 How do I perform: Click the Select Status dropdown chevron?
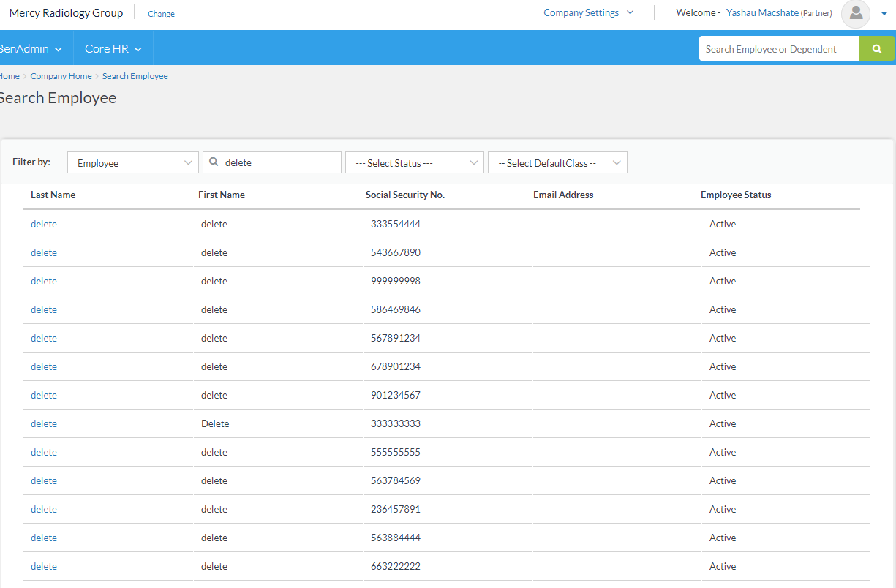click(474, 162)
